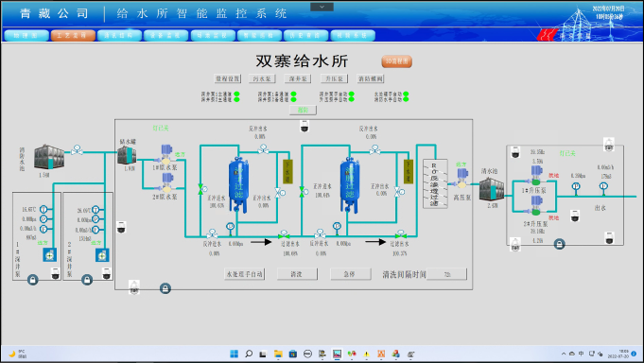The height and width of the screenshot is (363, 644).
Task: Open the 量程设置 button
Action: point(228,78)
